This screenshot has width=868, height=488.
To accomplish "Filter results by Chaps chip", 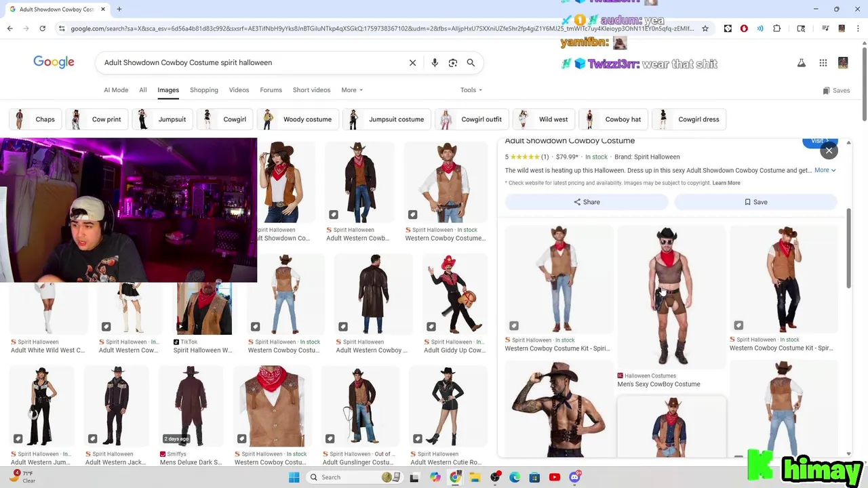I will (x=36, y=119).
